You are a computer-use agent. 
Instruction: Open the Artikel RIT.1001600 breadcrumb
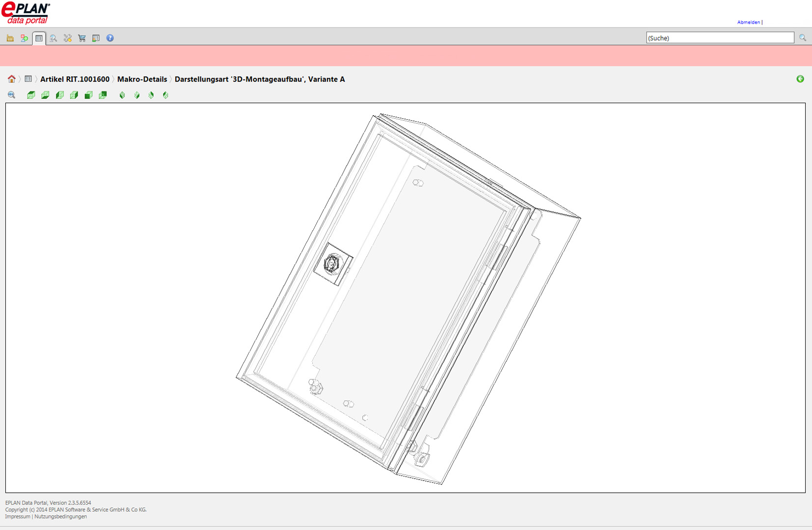pyautogui.click(x=75, y=79)
